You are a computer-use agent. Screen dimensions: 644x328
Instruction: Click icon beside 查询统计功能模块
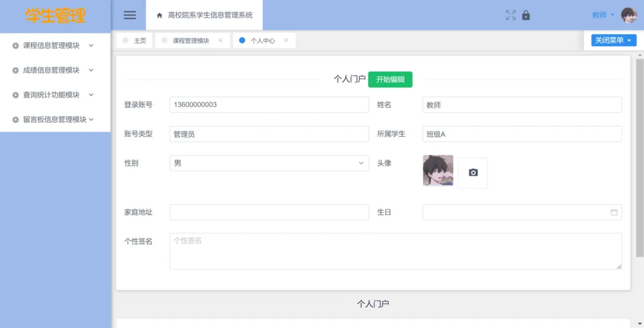point(16,95)
